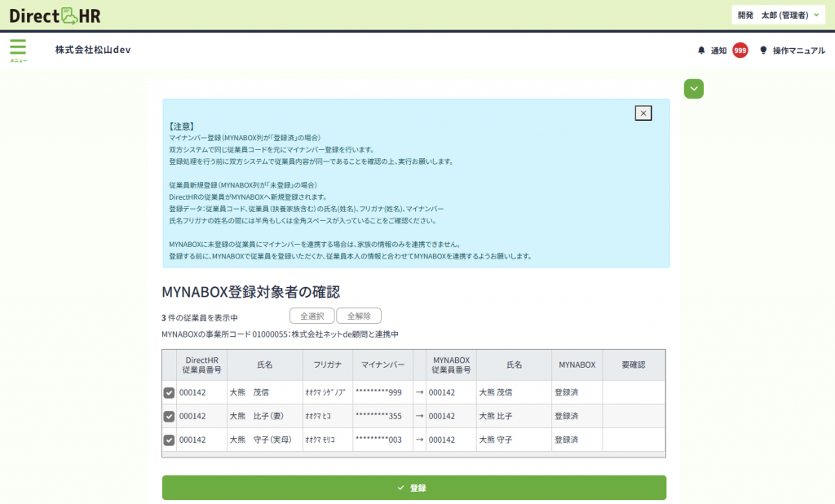Click the フリガナ column header

pyautogui.click(x=328, y=365)
